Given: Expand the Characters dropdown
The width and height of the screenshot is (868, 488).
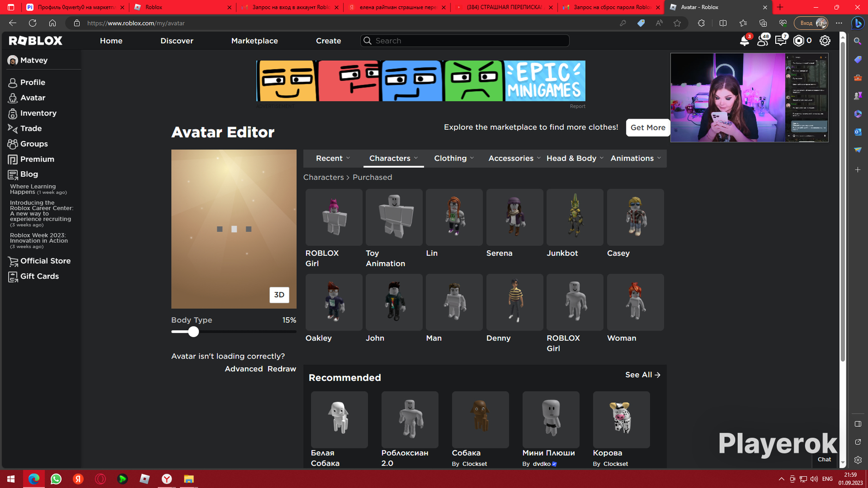Looking at the screenshot, I should (393, 159).
